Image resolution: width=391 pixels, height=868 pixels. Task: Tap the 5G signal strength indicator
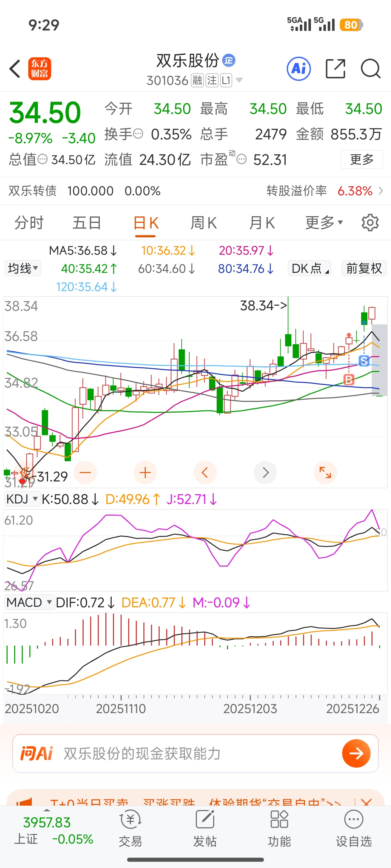point(324,24)
